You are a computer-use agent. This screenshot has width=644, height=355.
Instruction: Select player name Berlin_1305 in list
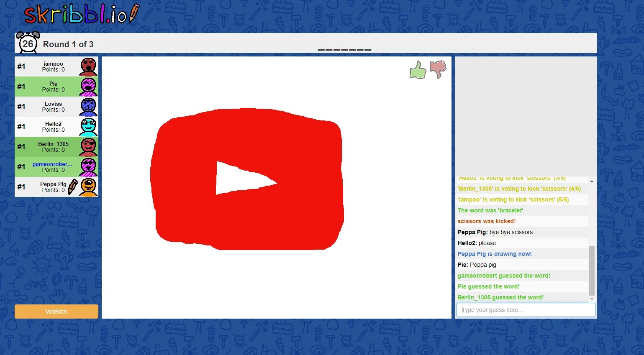pyautogui.click(x=53, y=144)
